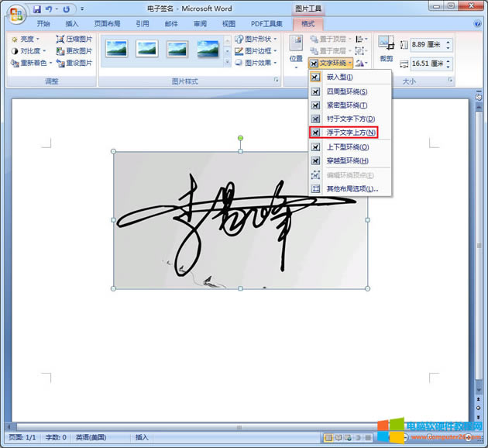Image resolution: width=488 pixels, height=448 pixels.
Task: Click 置于底层 send to back
Action: click(331, 50)
